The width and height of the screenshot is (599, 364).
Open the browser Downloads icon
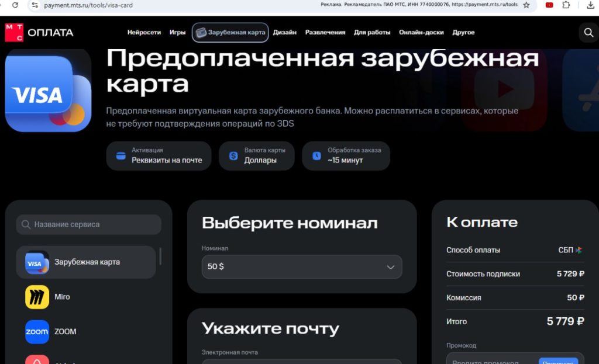(x=590, y=6)
